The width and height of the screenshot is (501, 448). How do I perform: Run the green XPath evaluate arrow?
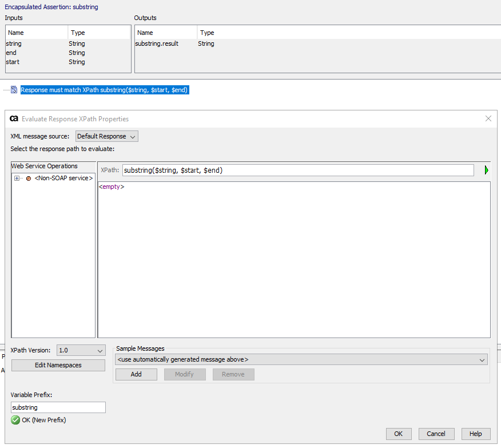[486, 170]
